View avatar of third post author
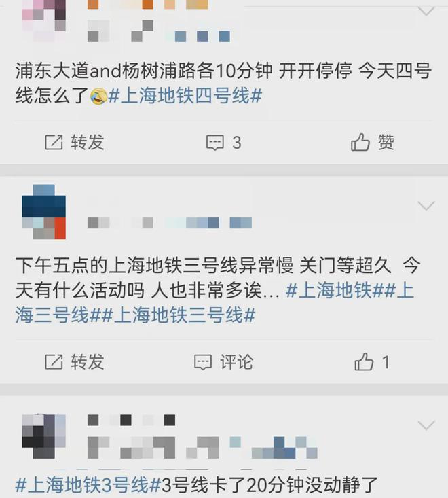 pyautogui.click(x=44, y=436)
